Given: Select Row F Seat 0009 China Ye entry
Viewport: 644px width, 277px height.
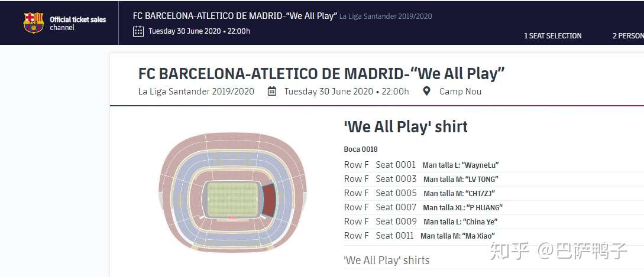Looking at the screenshot, I should point(494,221).
